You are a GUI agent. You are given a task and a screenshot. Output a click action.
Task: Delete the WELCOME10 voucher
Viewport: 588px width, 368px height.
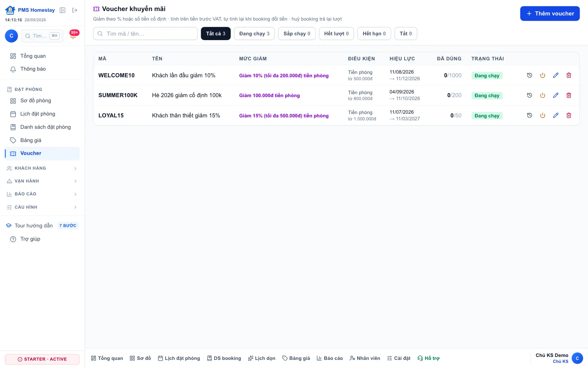pyautogui.click(x=569, y=75)
